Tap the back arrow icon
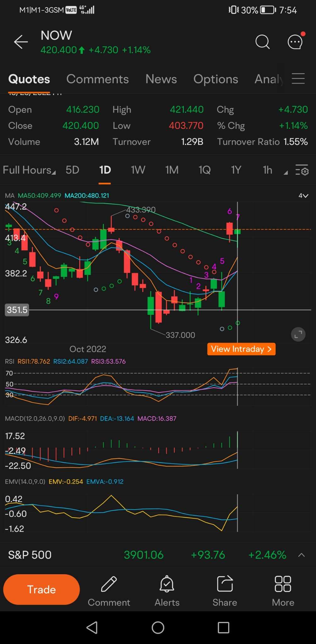Image resolution: width=316 pixels, height=644 pixels. click(21, 42)
